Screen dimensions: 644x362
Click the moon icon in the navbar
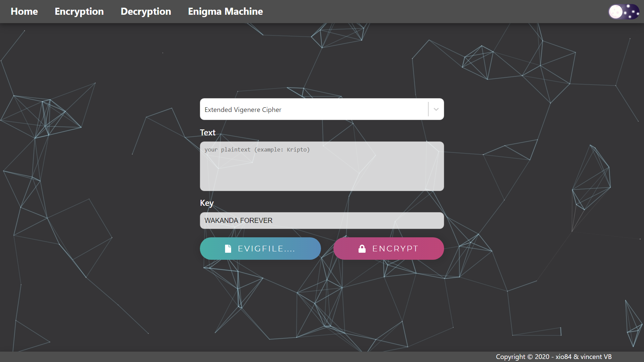click(615, 12)
